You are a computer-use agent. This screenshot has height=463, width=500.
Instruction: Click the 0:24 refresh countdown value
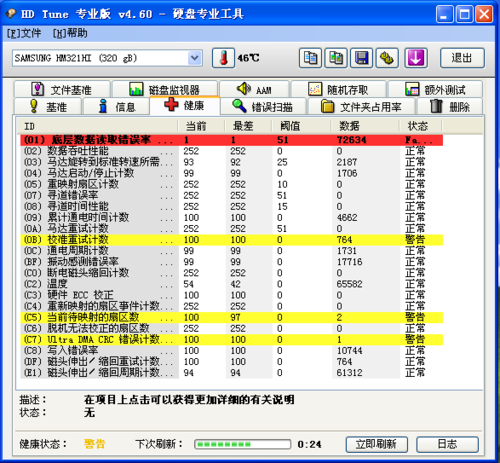tap(309, 444)
